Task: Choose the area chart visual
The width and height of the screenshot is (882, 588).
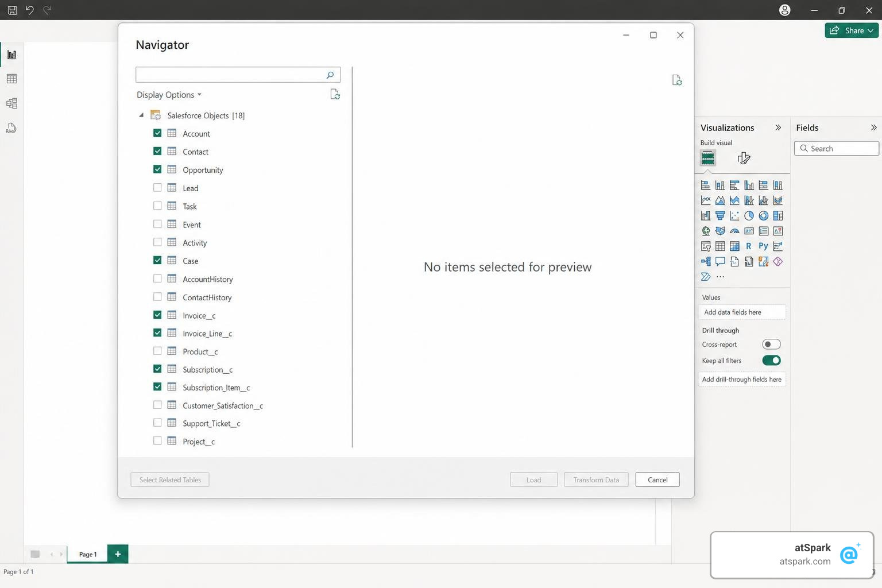Action: 720,200
